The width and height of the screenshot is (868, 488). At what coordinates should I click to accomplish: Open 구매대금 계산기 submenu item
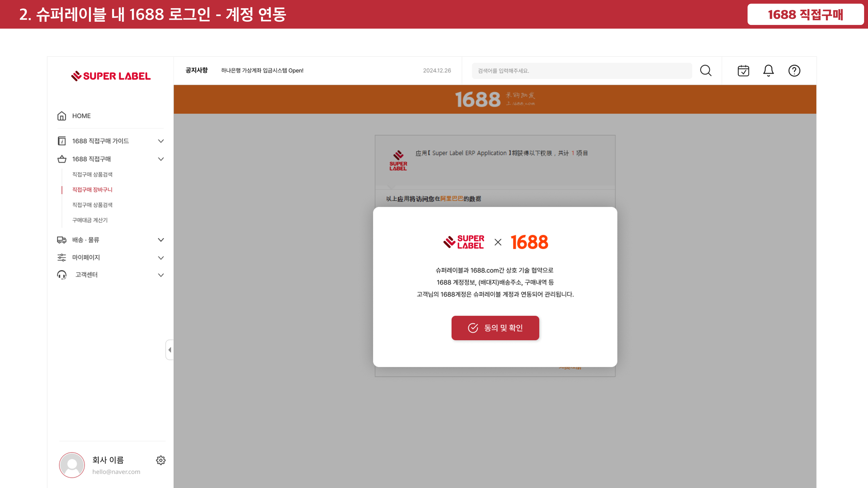90,220
